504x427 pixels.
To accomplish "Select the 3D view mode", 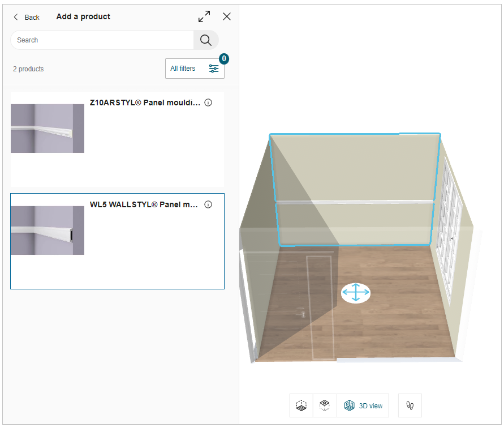I will click(364, 405).
